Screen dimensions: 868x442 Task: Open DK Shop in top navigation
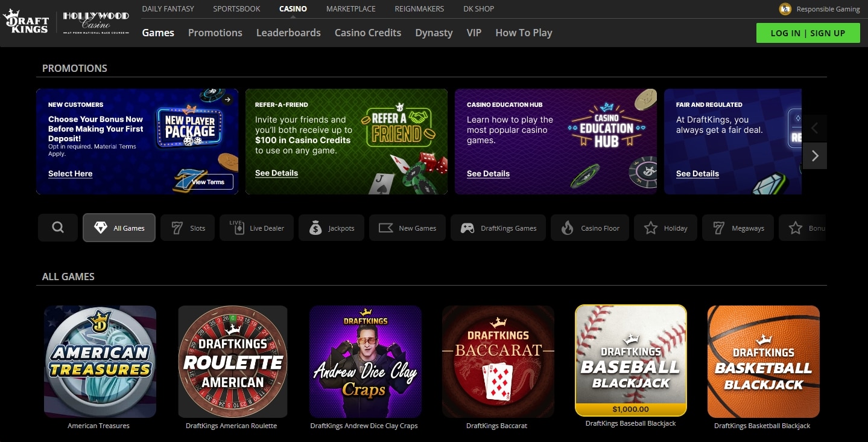(x=478, y=8)
